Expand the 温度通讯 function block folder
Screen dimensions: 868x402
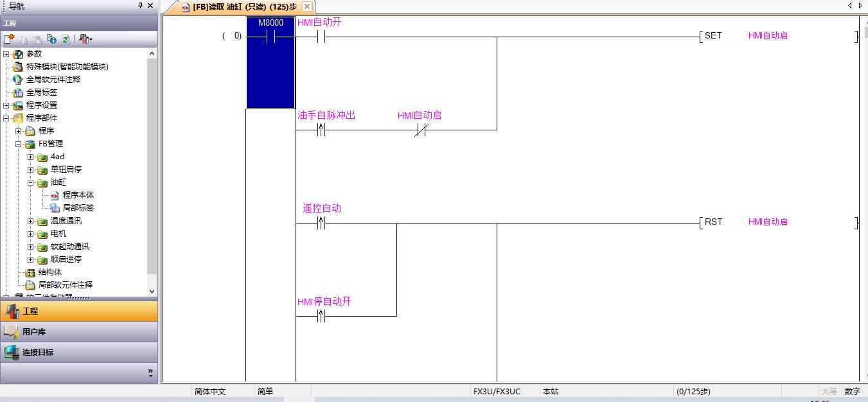click(x=31, y=221)
